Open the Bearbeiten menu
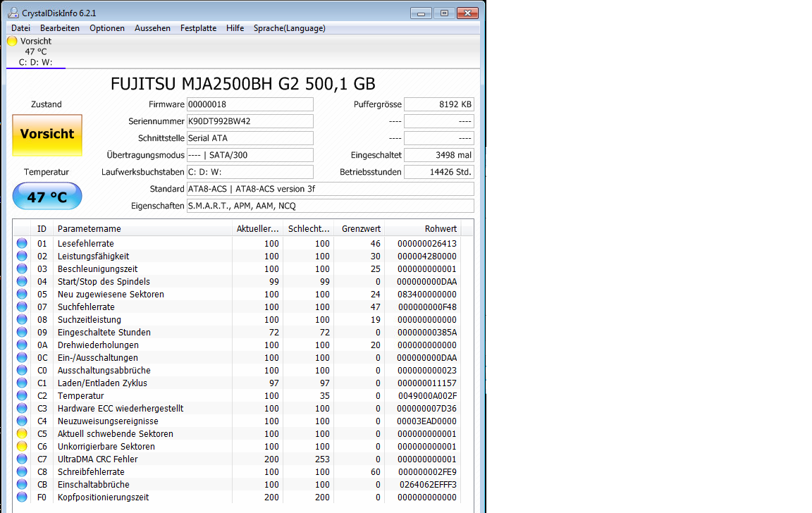 60,28
